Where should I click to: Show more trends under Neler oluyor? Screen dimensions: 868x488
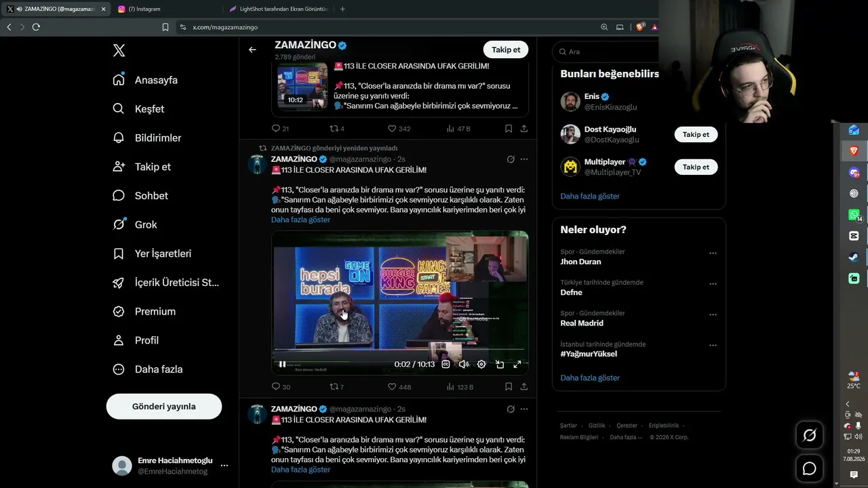[x=590, y=378]
